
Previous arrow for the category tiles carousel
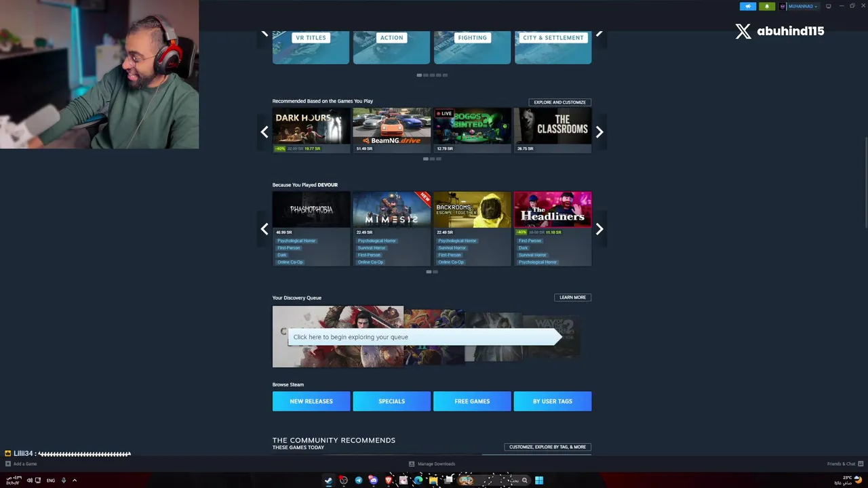click(264, 34)
